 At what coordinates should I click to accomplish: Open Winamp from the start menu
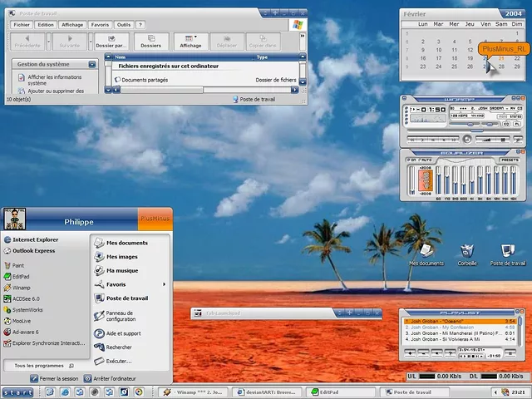22,288
